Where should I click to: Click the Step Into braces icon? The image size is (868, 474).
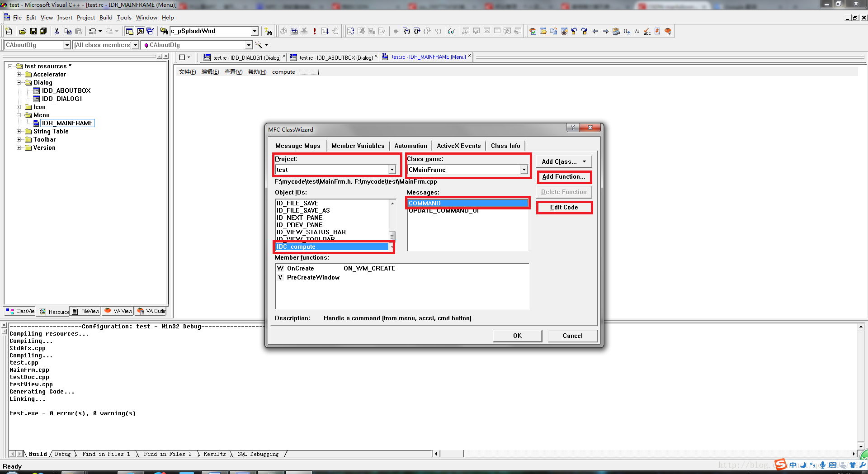(406, 31)
